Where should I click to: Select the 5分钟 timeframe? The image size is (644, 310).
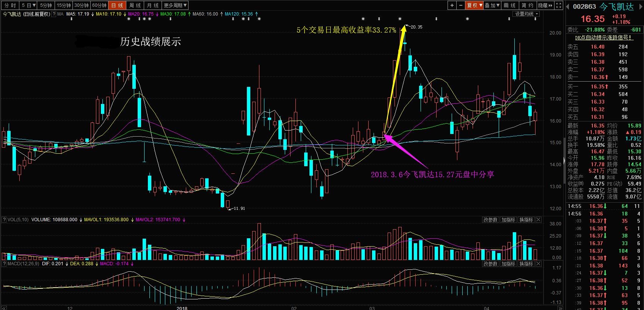pos(46,5)
